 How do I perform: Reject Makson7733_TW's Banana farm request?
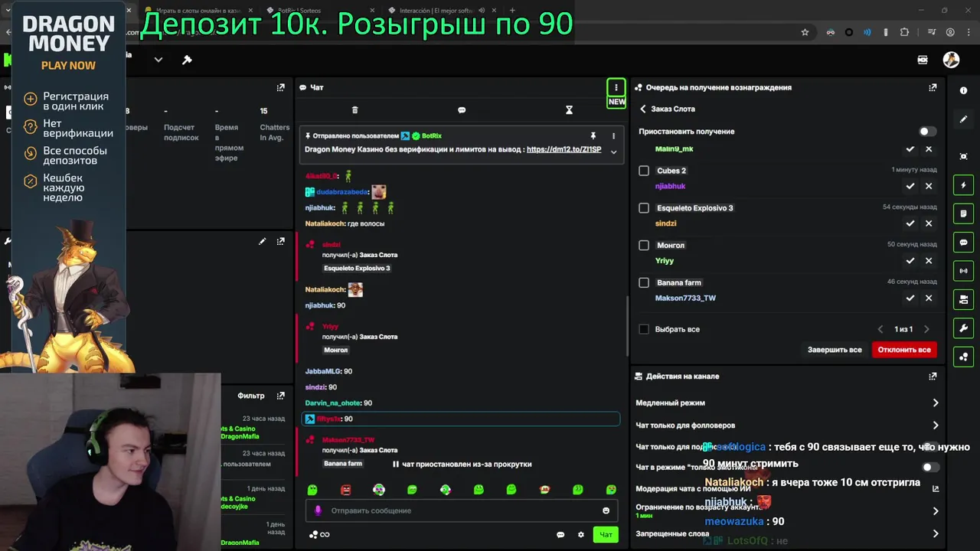(929, 298)
